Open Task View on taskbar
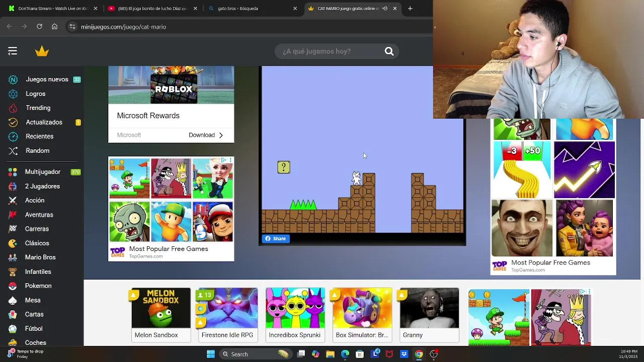This screenshot has width=644, height=362. pos(301,354)
